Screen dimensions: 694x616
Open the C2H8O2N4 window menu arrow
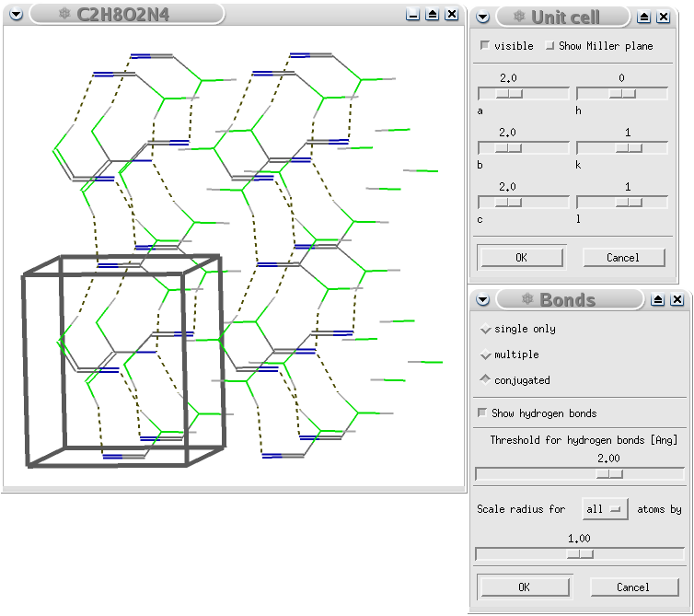click(x=16, y=15)
